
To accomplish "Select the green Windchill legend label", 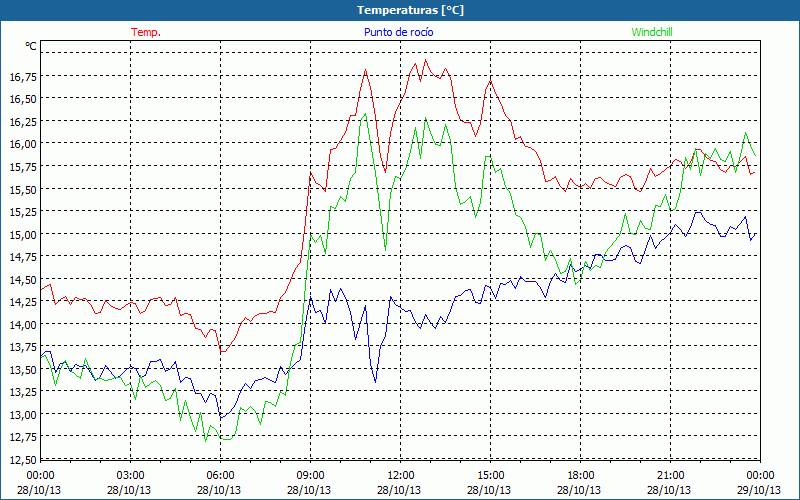I will 652,32.
